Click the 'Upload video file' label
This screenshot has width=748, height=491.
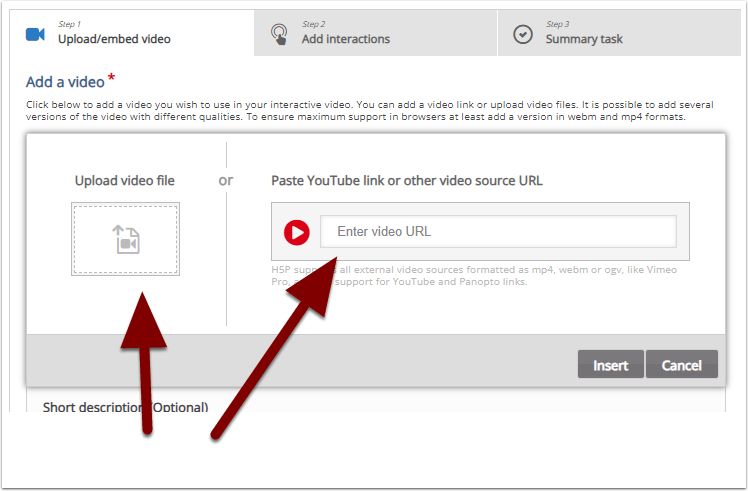tap(125, 181)
